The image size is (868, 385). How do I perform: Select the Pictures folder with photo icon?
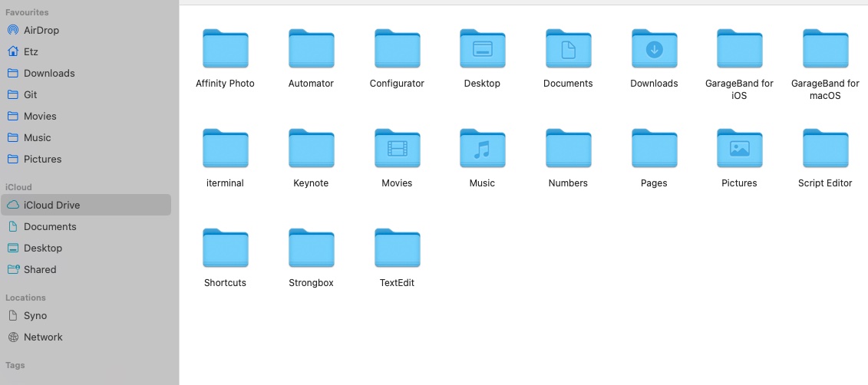[739, 148]
